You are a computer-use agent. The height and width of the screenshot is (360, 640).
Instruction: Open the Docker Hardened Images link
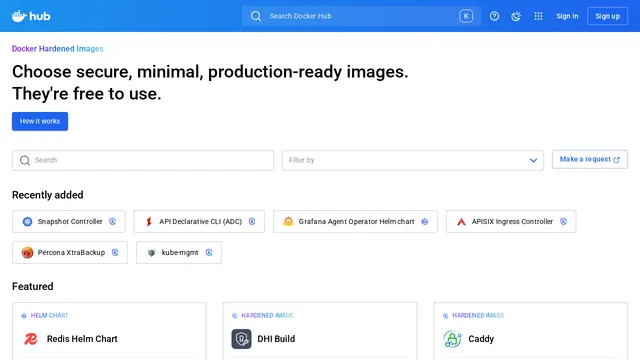point(58,49)
